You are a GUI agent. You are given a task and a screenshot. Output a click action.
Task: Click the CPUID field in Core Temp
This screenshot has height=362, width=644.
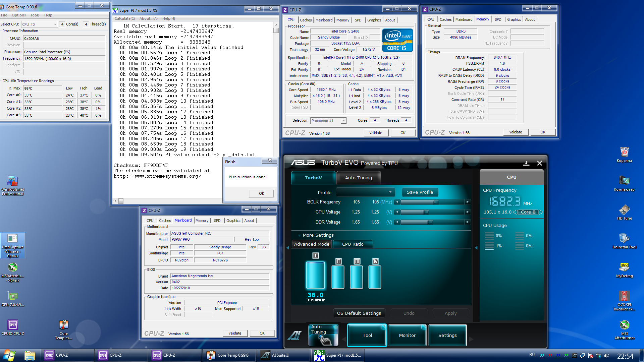[64, 39]
